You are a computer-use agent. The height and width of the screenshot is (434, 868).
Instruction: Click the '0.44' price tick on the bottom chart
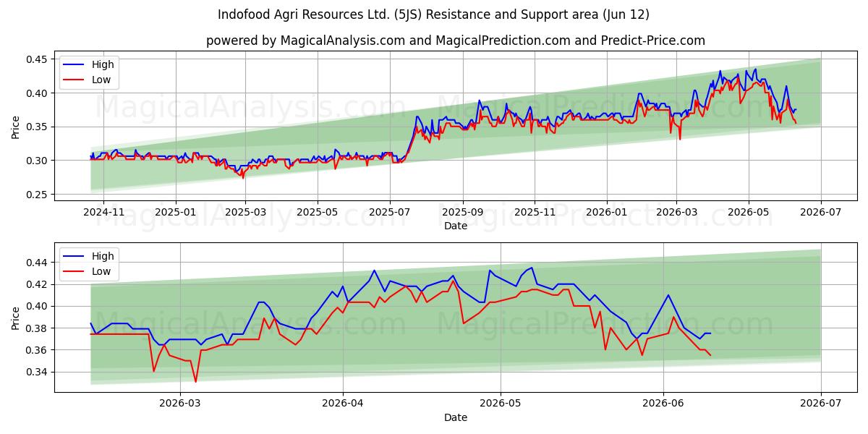pos(38,262)
